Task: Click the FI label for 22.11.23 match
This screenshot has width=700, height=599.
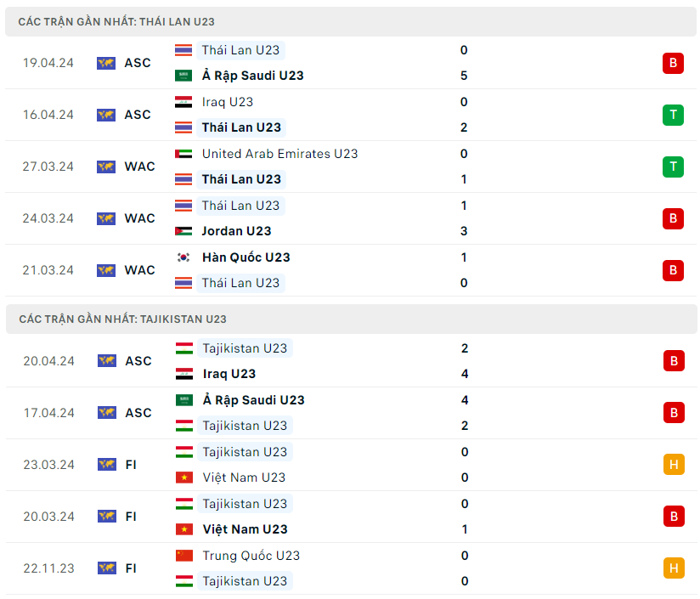Action: [131, 568]
